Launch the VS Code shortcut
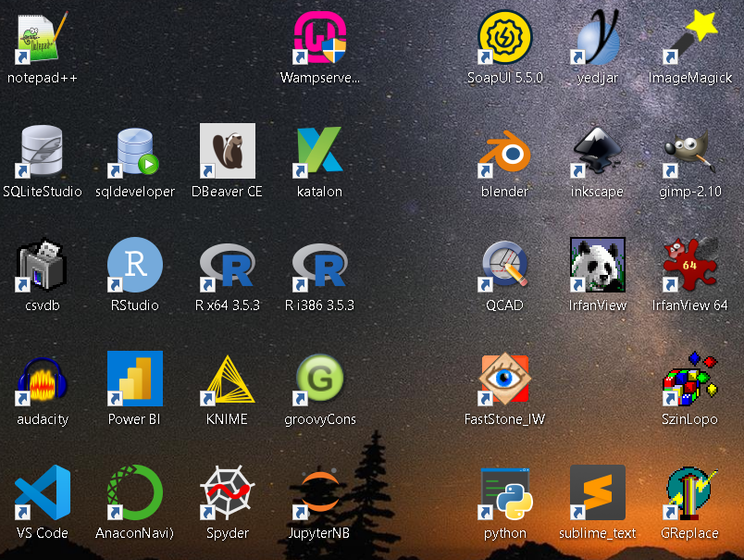This screenshot has width=744, height=560. [x=43, y=492]
